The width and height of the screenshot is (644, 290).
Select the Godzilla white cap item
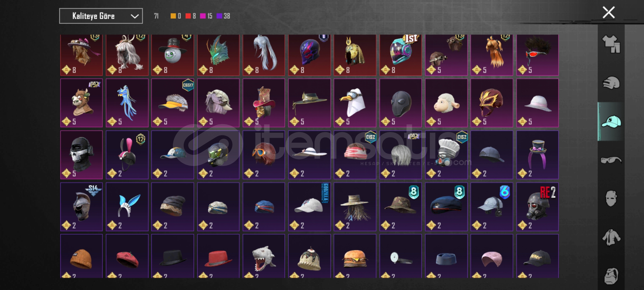309,207
